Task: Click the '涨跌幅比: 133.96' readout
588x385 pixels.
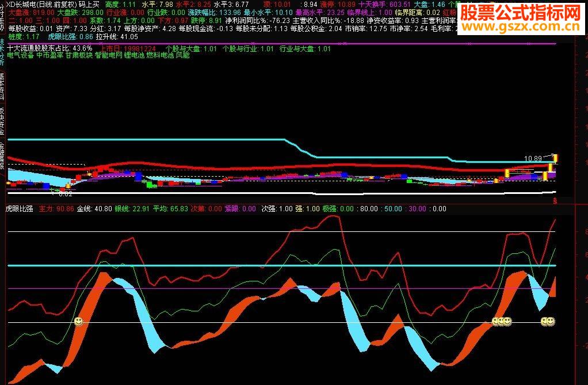Action: [215, 13]
